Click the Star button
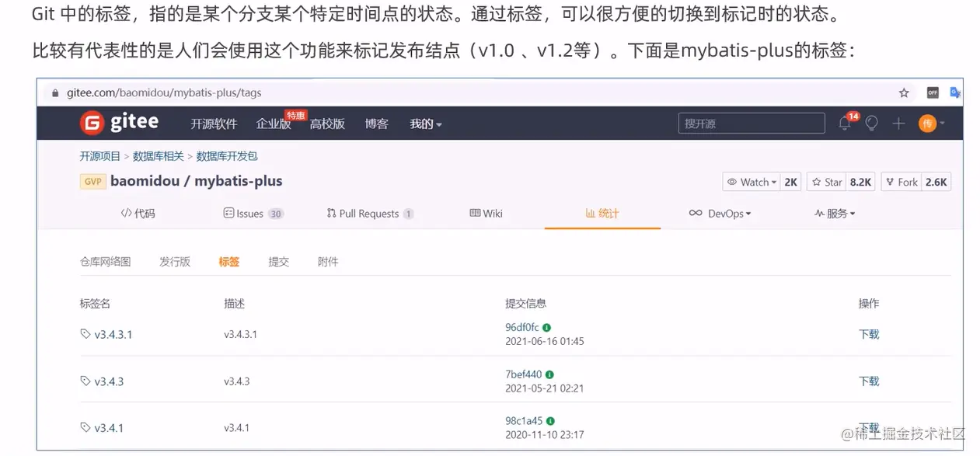The height and width of the screenshot is (456, 980). (x=827, y=182)
